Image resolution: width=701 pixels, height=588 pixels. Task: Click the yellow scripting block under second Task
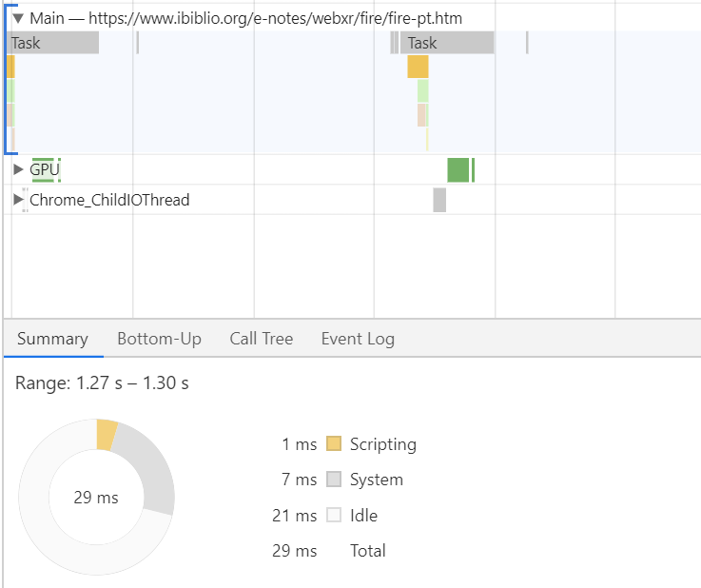click(418, 67)
